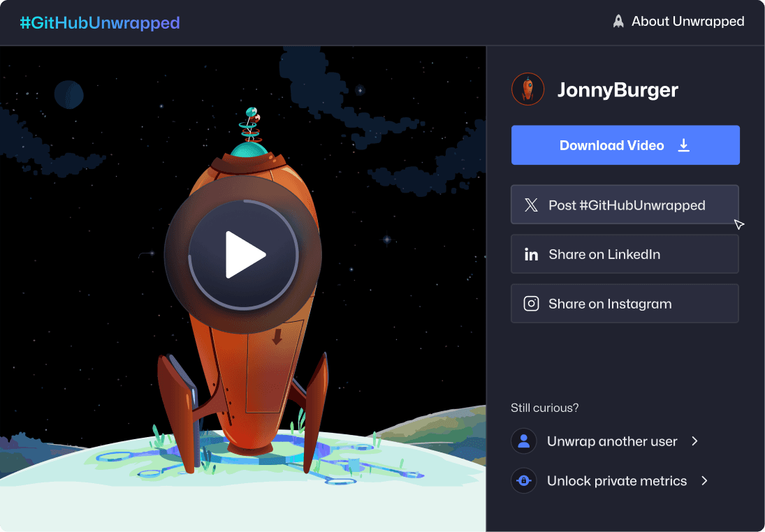Click the user profile icon

524,441
